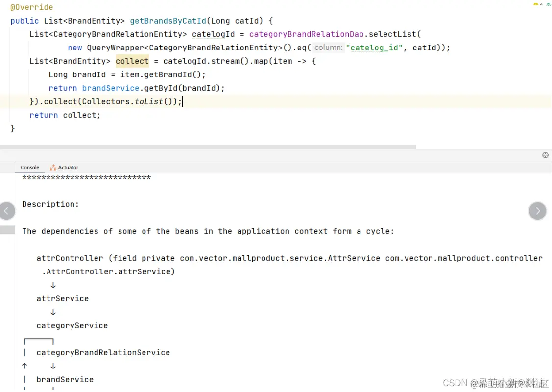Open the crosshair settings icon above console
The height and width of the screenshot is (392, 552).
545,155
